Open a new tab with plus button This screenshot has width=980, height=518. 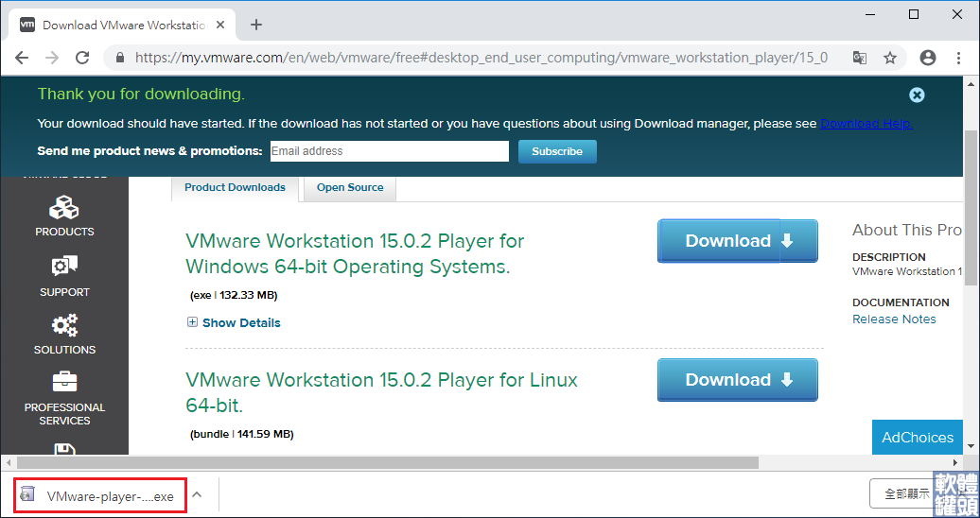tap(255, 25)
